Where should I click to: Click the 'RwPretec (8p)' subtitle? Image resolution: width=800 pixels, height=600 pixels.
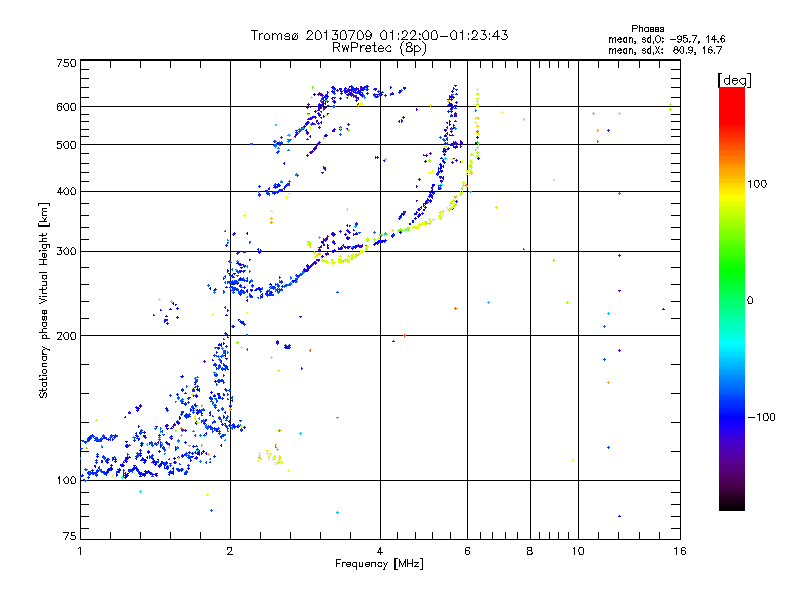379,48
